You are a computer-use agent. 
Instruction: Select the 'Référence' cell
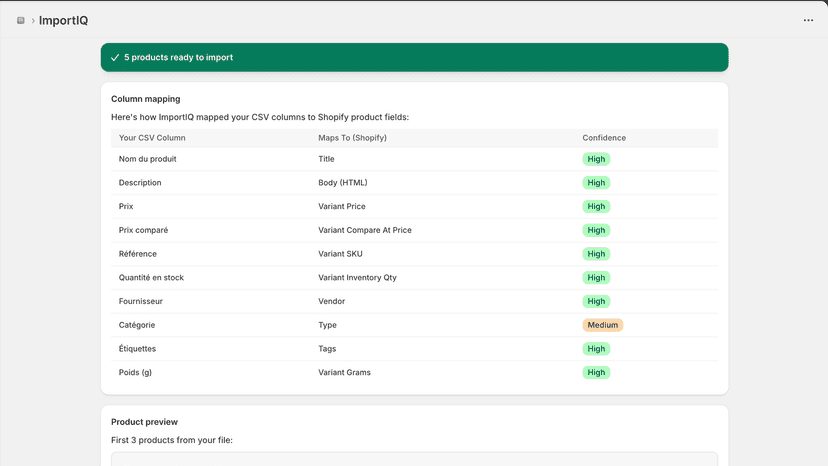click(x=138, y=254)
